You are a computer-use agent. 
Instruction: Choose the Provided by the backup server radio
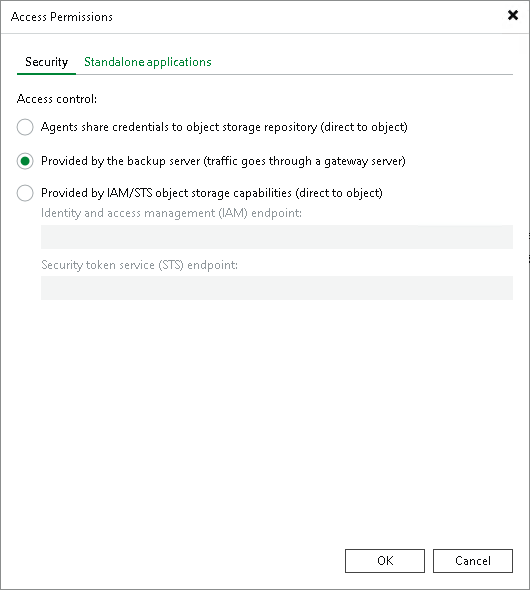[x=25, y=161]
